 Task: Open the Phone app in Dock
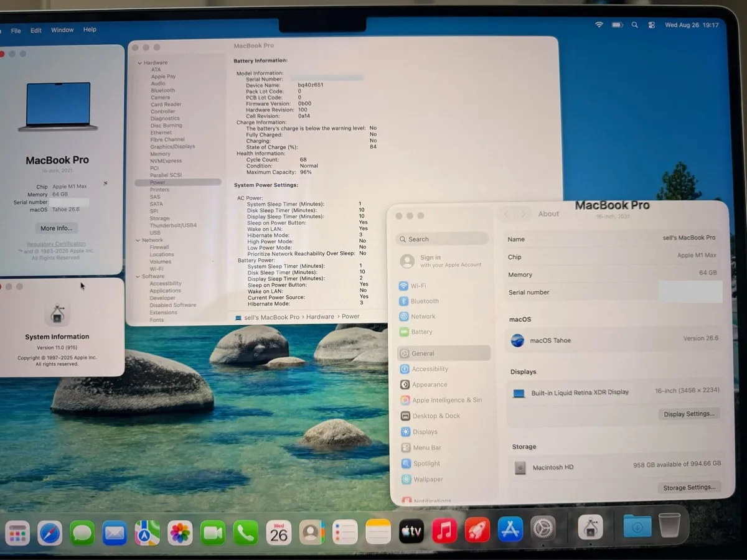click(x=246, y=533)
